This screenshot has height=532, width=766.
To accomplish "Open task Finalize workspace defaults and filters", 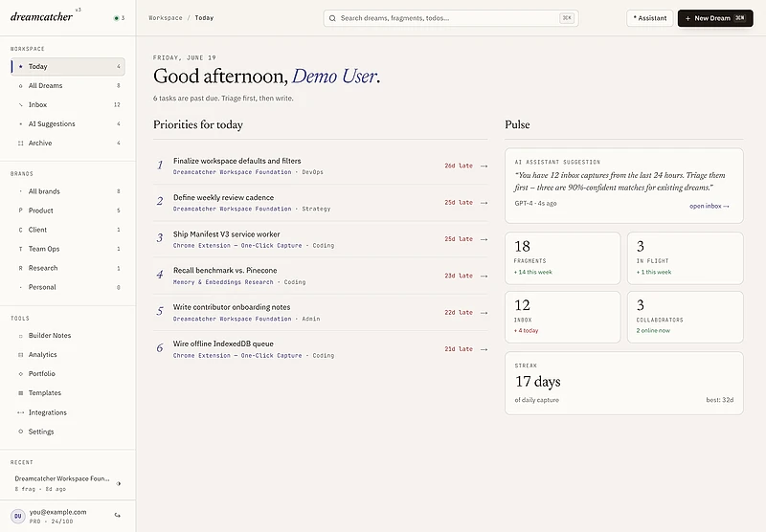I will (321, 166).
